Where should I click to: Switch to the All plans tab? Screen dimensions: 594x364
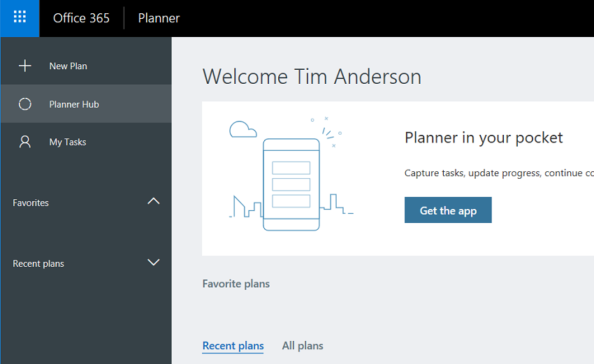tap(303, 346)
